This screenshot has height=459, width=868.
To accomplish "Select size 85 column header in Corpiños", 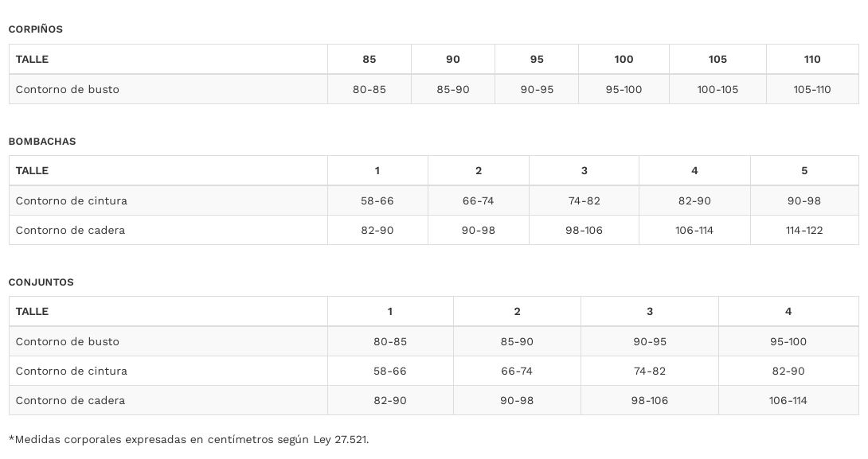I will [x=369, y=60].
